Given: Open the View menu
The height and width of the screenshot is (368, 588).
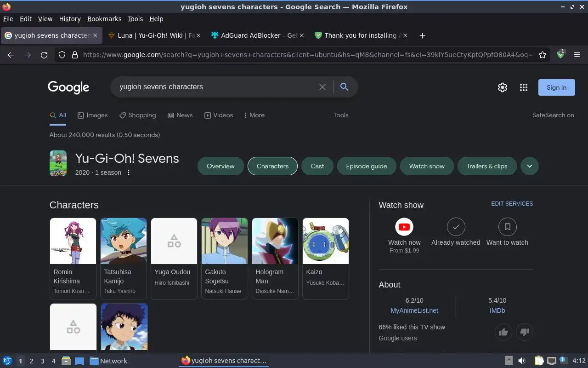Looking at the screenshot, I should [45, 19].
